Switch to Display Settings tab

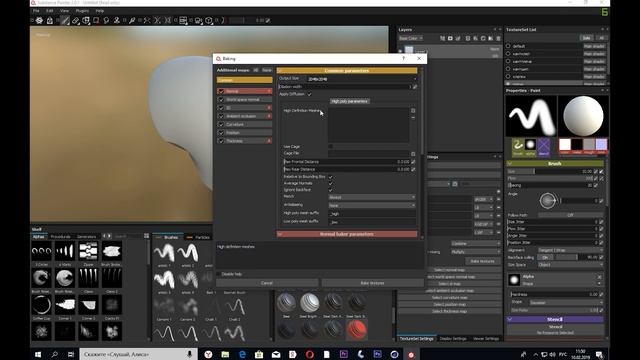453,338
